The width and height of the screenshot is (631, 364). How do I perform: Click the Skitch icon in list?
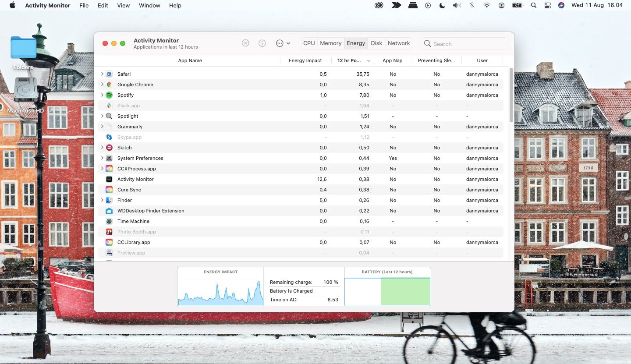click(109, 148)
